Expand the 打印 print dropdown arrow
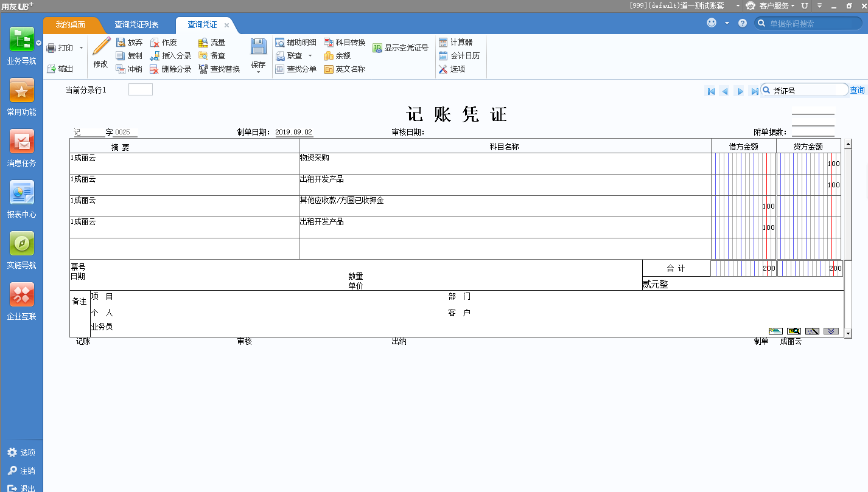Screen dimensions: 868x492 click(80, 47)
